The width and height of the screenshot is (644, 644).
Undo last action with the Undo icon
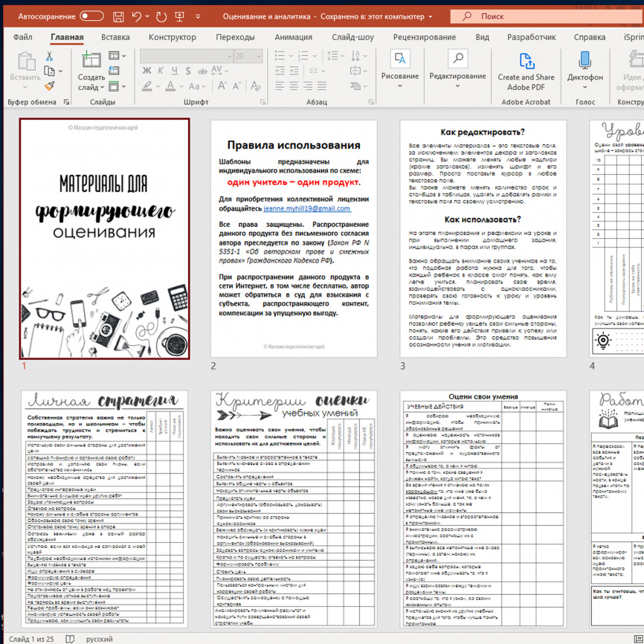click(138, 16)
